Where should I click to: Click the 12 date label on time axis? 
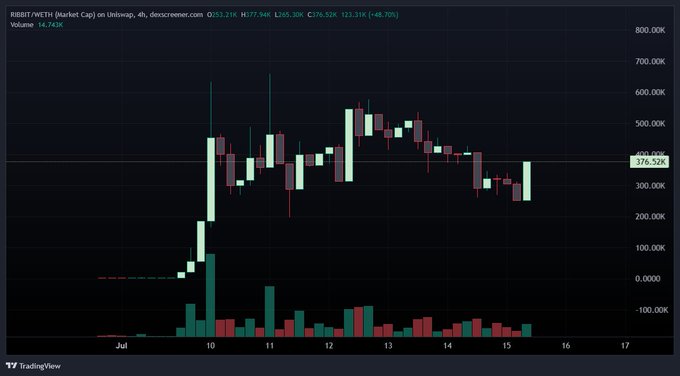click(x=329, y=346)
